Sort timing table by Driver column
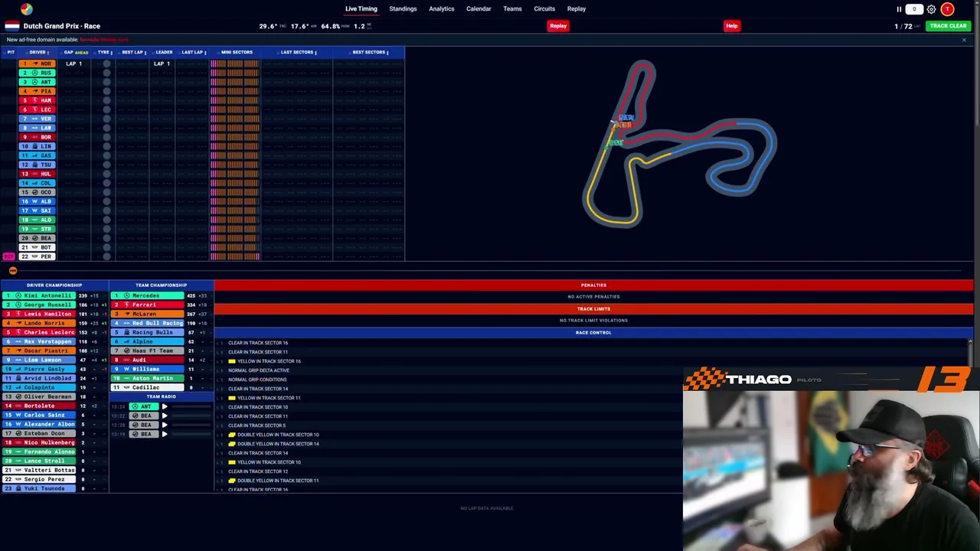This screenshot has width=980, height=551. click(38, 52)
